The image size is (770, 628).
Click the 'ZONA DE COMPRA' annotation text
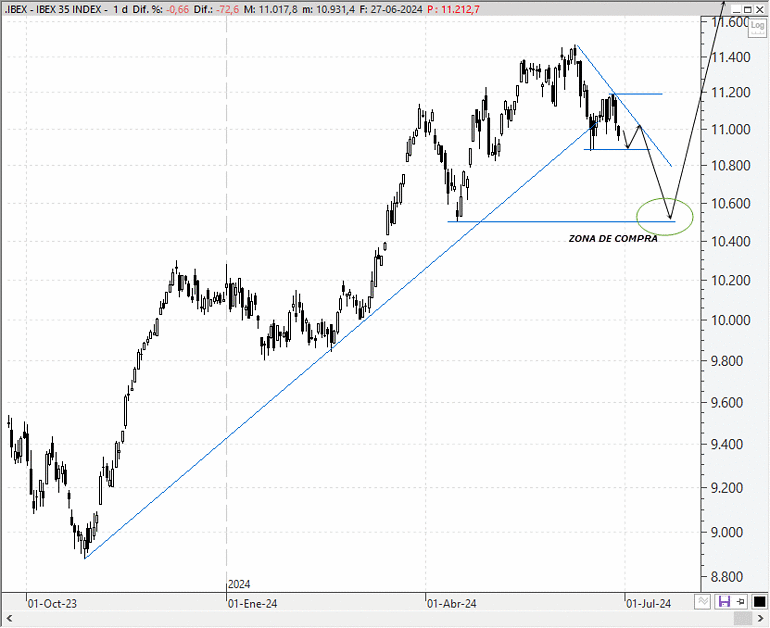613,239
